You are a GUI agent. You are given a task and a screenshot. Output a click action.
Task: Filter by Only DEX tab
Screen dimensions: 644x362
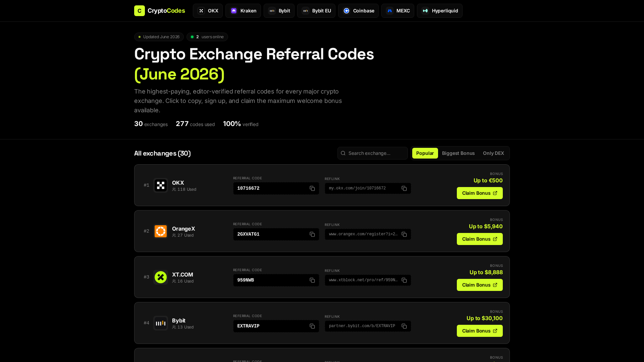pyautogui.click(x=493, y=153)
